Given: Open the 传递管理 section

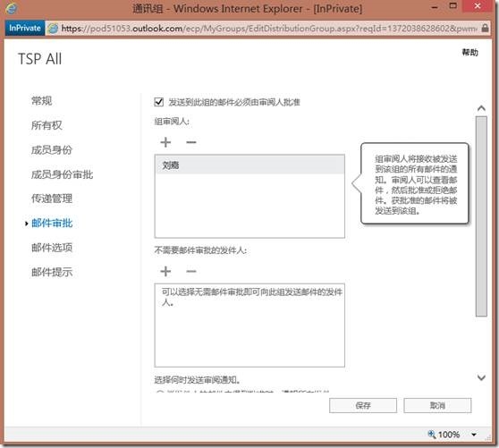Looking at the screenshot, I should coord(52,199).
